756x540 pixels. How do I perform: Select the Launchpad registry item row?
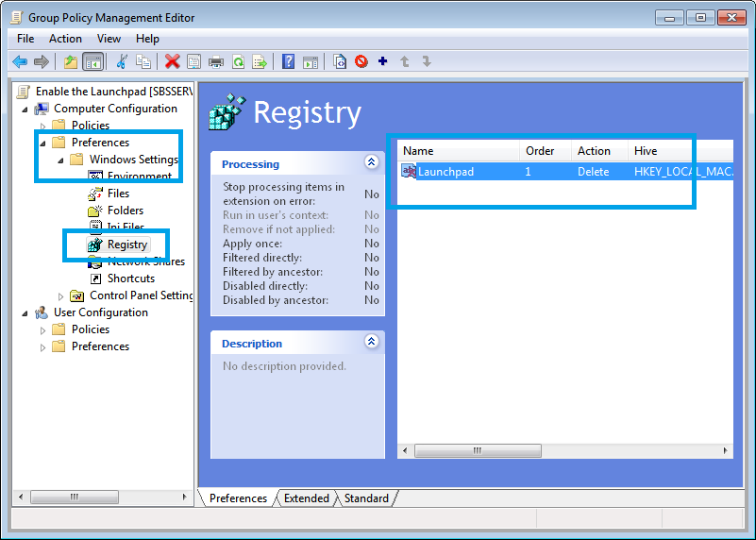coord(445,172)
